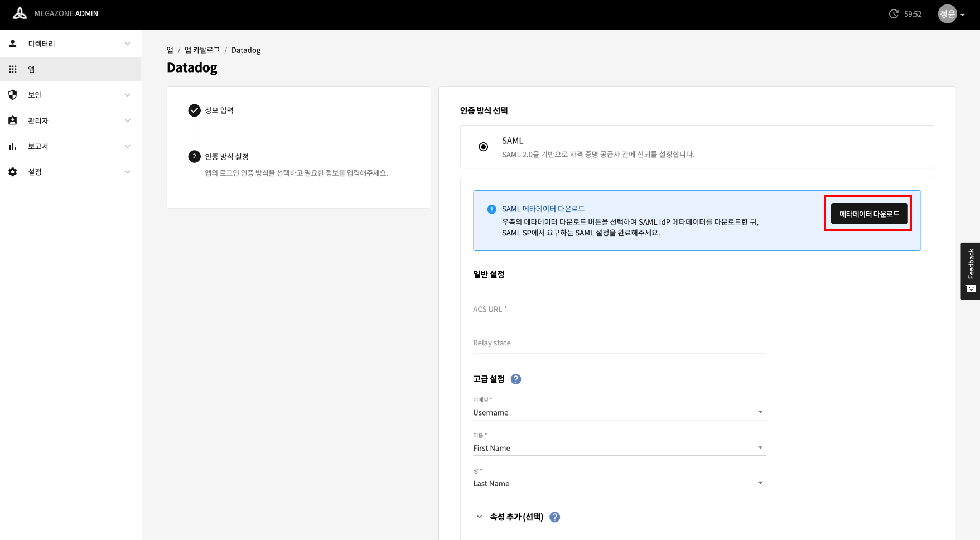
Task: Click the completed 정보 입력 step checkmark
Action: [194, 110]
